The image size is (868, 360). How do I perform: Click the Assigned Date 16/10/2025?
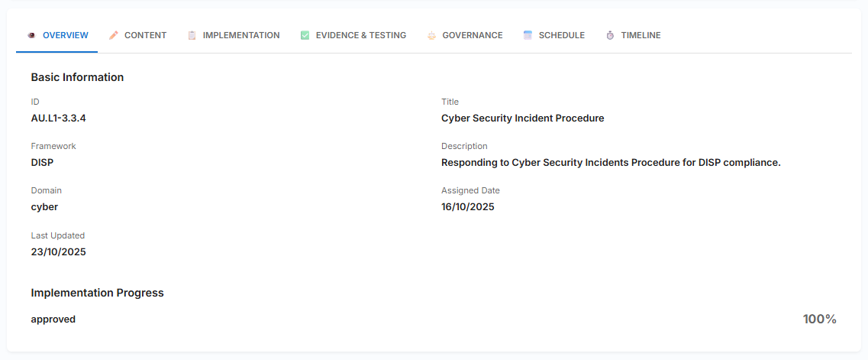pos(467,206)
